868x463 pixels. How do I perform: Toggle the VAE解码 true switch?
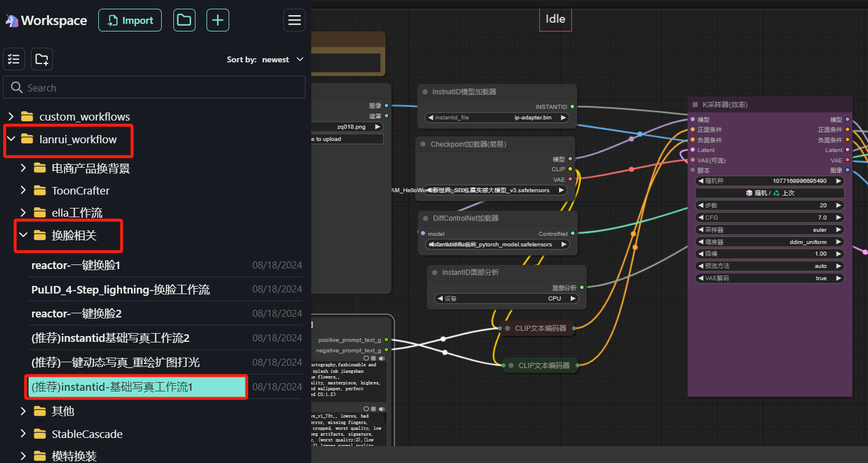click(770, 278)
